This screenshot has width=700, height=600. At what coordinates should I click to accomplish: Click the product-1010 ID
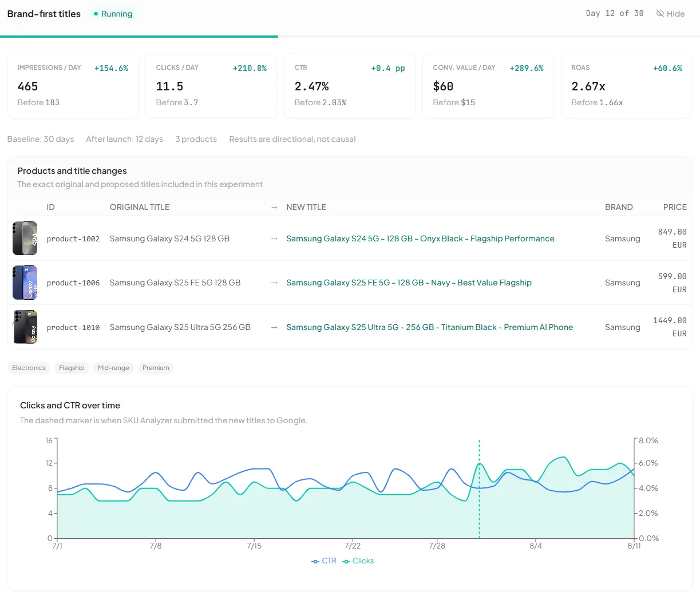tap(73, 328)
